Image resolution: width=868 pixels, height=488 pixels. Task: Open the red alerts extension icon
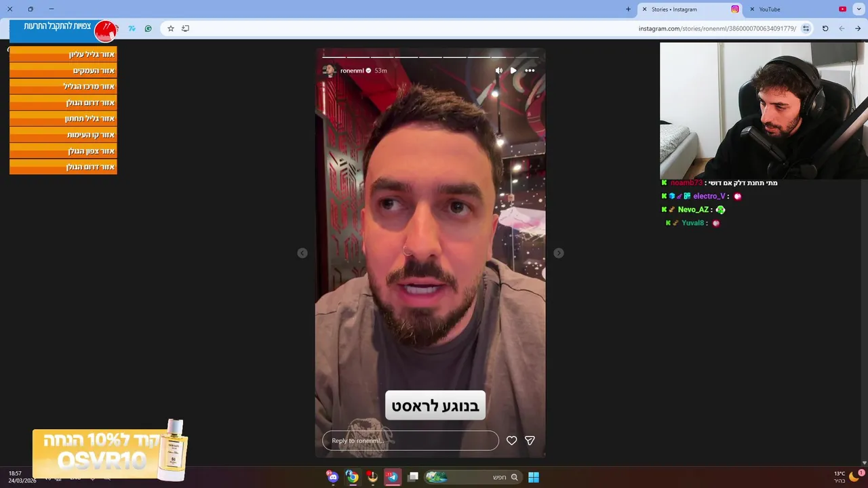tap(106, 30)
